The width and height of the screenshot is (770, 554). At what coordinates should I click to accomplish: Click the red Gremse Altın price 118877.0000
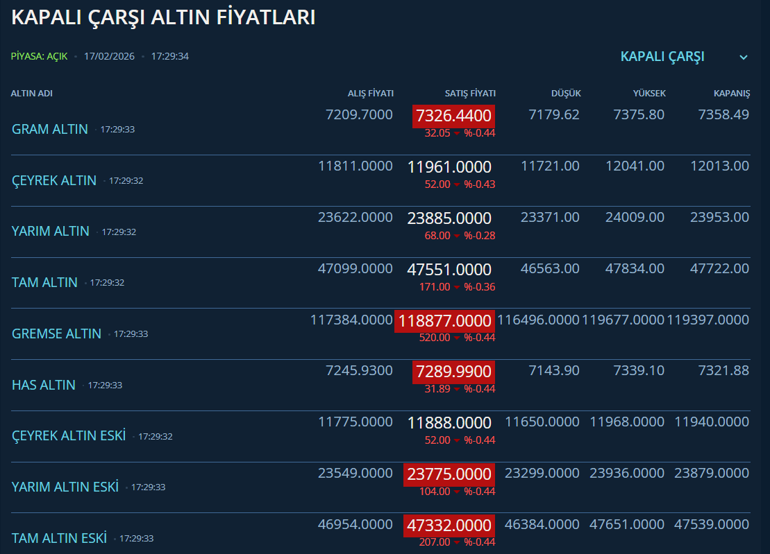pyautogui.click(x=445, y=321)
